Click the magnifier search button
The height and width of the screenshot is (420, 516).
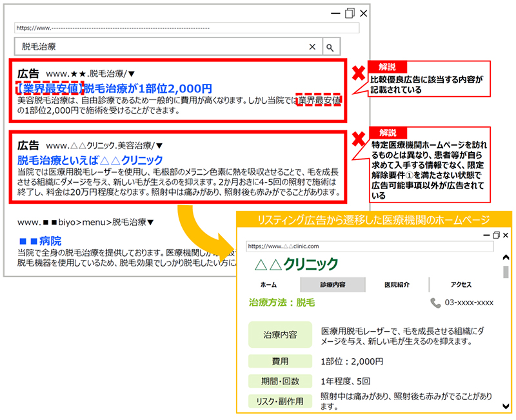pyautogui.click(x=329, y=46)
